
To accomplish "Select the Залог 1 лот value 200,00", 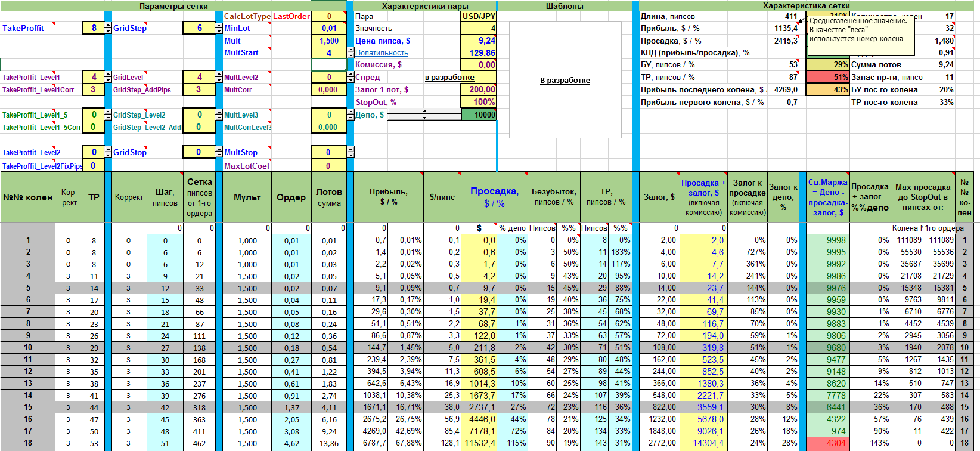I will tap(479, 89).
